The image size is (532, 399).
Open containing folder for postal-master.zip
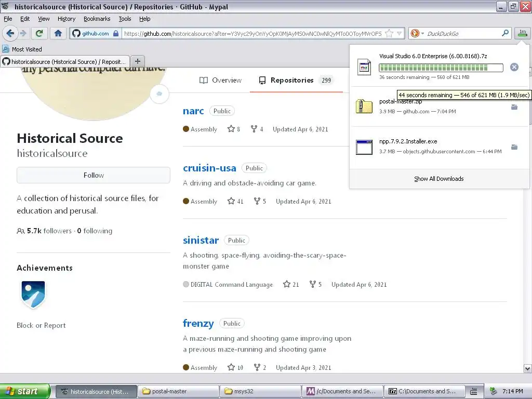coord(514,107)
